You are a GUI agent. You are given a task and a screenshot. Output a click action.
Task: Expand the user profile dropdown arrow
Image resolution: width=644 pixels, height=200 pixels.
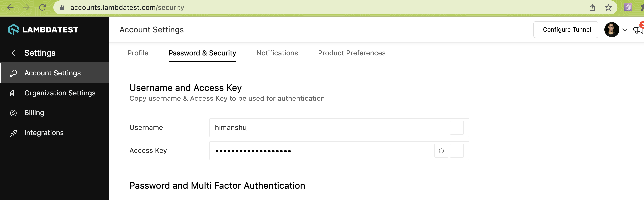[625, 30]
